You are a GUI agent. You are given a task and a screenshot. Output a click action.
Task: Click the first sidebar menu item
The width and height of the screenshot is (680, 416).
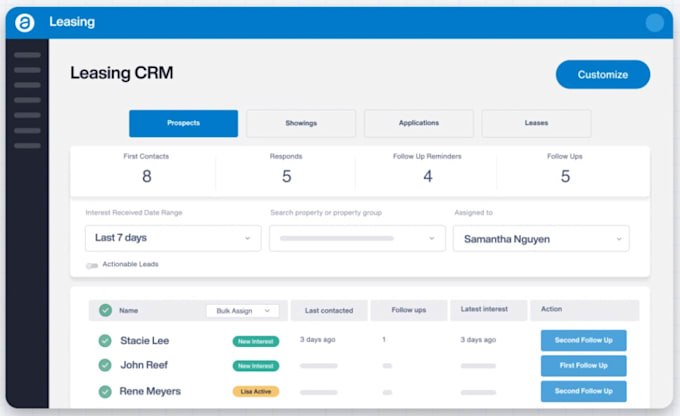[x=27, y=55]
